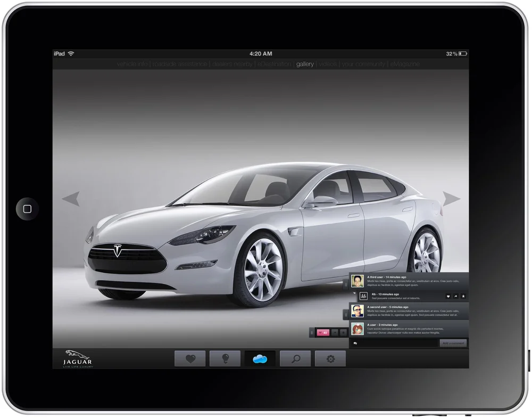Click the third user's avatar

coord(358,281)
